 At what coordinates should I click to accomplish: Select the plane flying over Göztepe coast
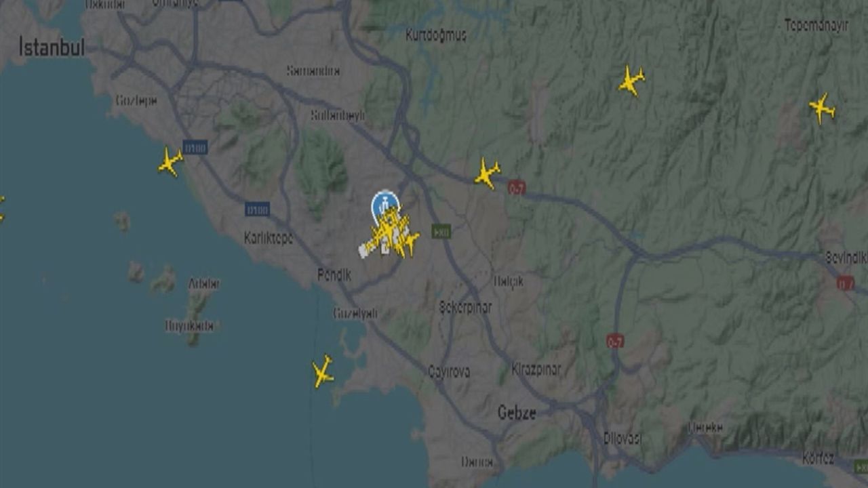pyautogui.click(x=170, y=162)
